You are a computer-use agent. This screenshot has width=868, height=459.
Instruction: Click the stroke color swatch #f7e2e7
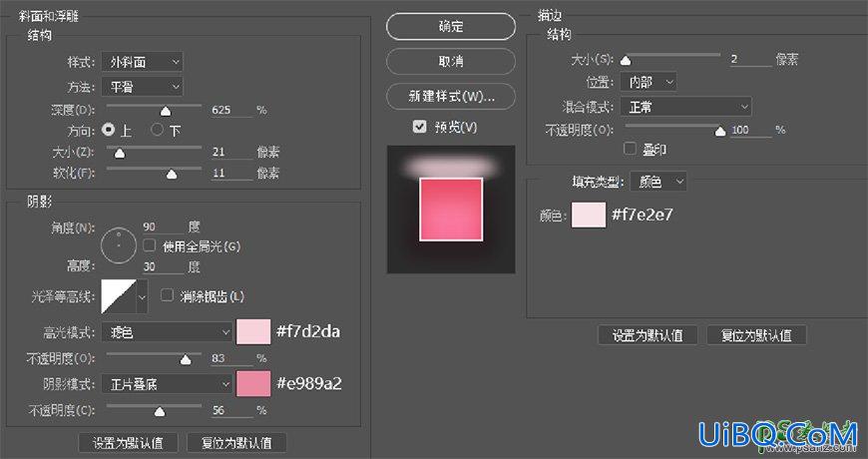coord(589,215)
